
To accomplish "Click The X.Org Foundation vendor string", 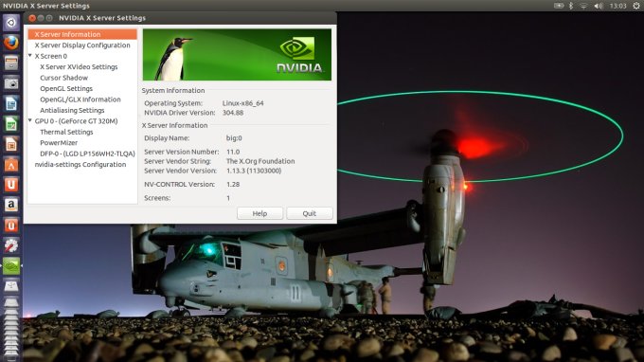I will (x=260, y=161).
